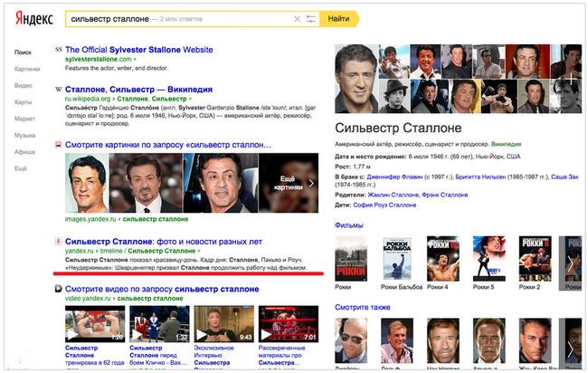Open advanced search settings icon

[x=311, y=19]
